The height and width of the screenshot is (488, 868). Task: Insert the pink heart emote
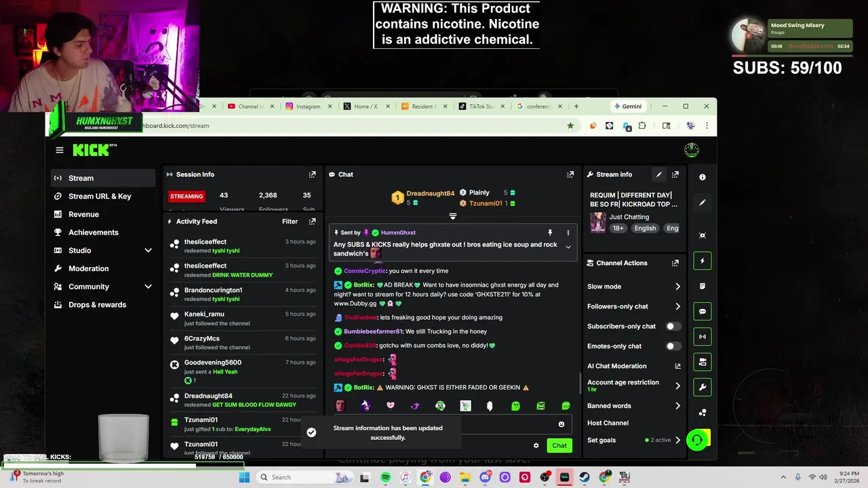click(x=391, y=405)
